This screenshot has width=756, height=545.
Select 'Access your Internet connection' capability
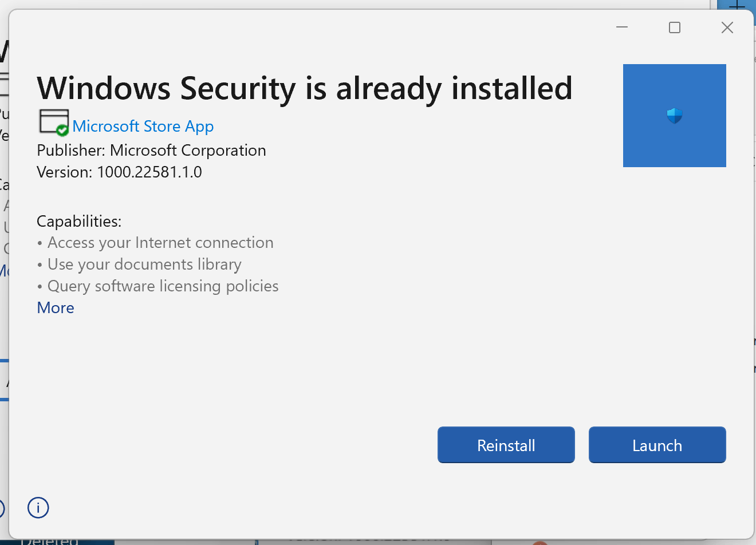tap(160, 243)
